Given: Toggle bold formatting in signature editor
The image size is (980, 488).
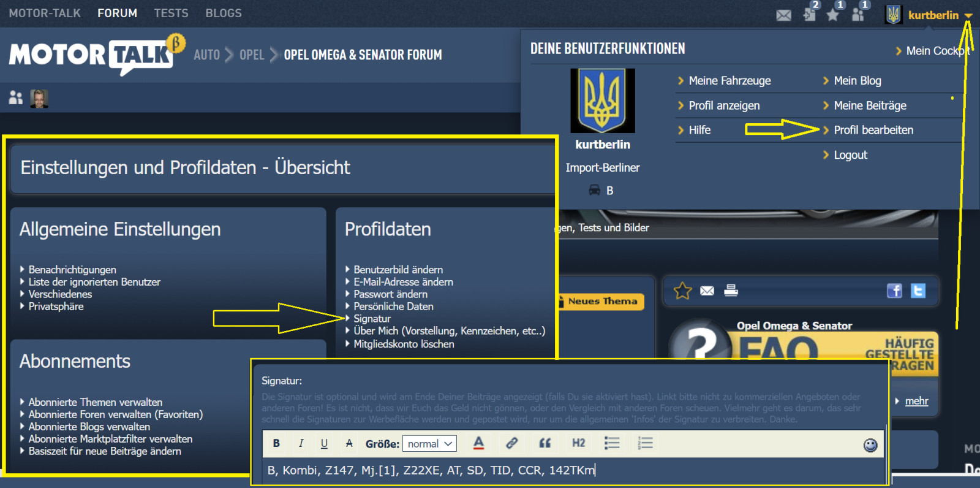Looking at the screenshot, I should coord(276,443).
